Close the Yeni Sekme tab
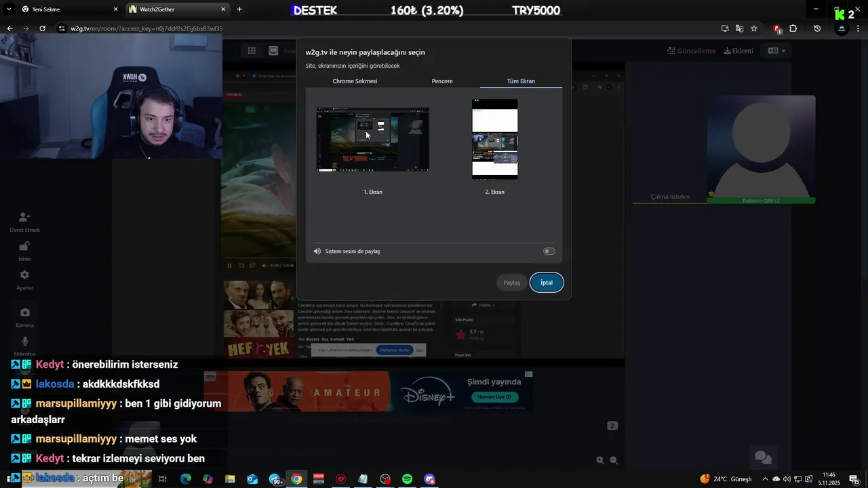The width and height of the screenshot is (868, 488). click(115, 9)
